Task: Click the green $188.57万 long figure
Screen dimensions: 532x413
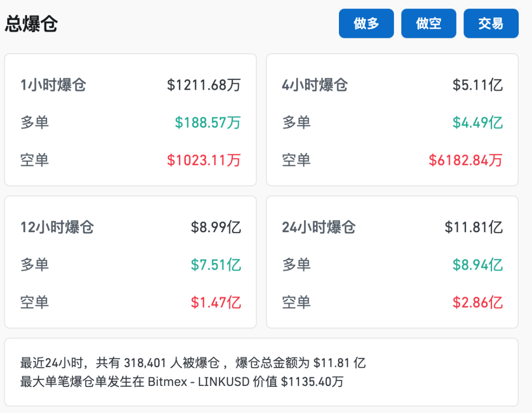Action: (207, 122)
